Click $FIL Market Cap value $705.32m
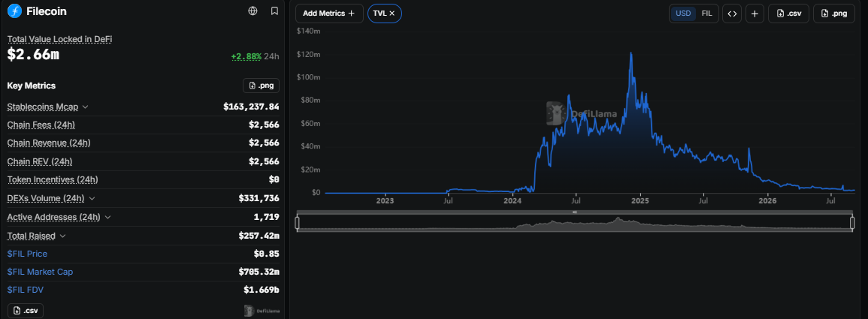868x319 pixels. point(259,272)
